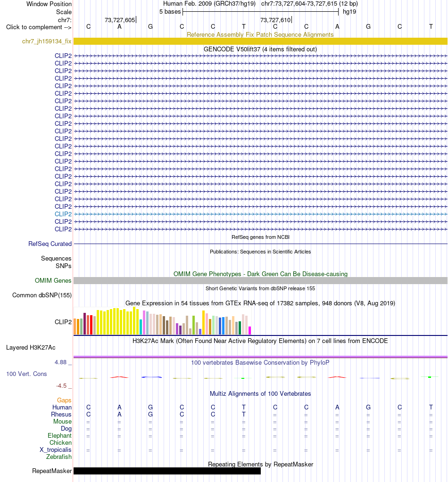Screen dimensions: 448x482
Task: Click the Window Position label
Action: pos(49,4)
